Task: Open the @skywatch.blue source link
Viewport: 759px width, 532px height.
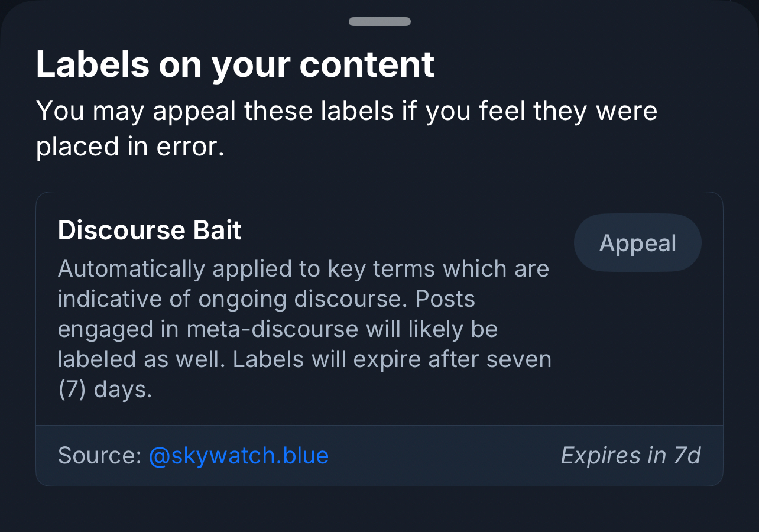Action: tap(238, 456)
